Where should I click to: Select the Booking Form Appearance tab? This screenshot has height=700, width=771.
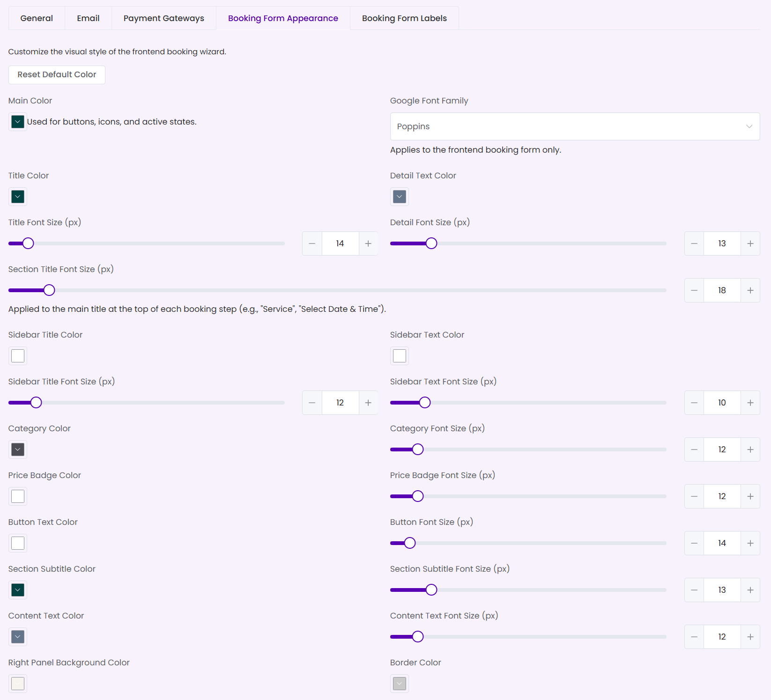[x=283, y=18]
